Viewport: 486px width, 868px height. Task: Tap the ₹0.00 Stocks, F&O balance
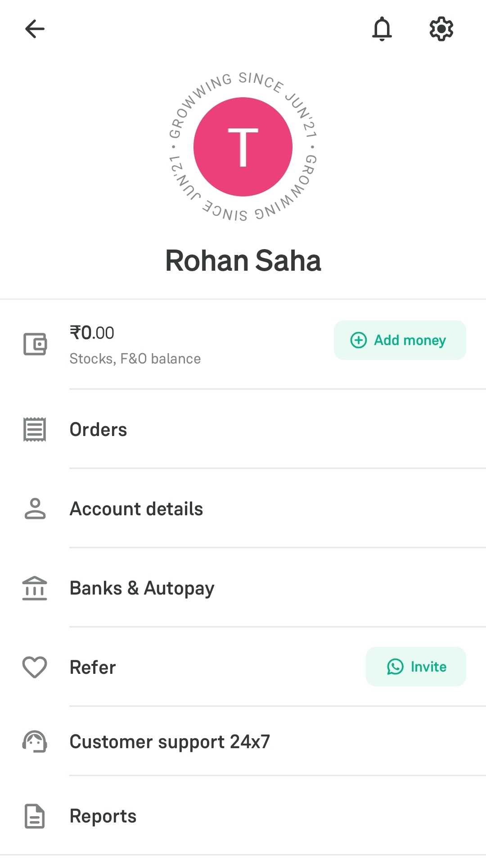pos(135,345)
